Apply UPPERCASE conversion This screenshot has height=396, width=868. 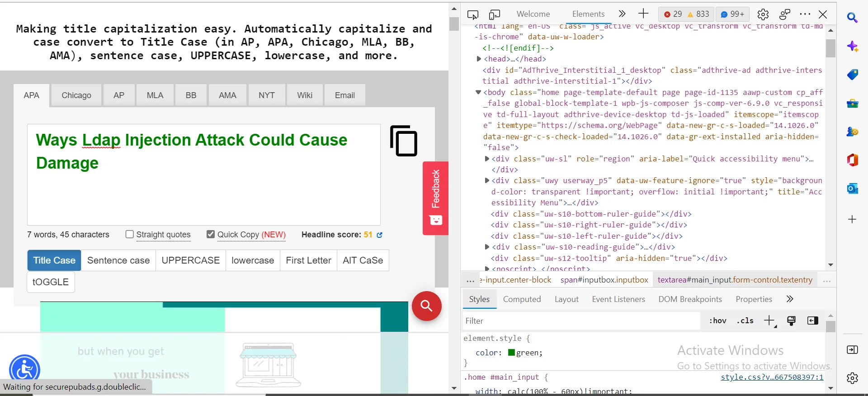[191, 260]
